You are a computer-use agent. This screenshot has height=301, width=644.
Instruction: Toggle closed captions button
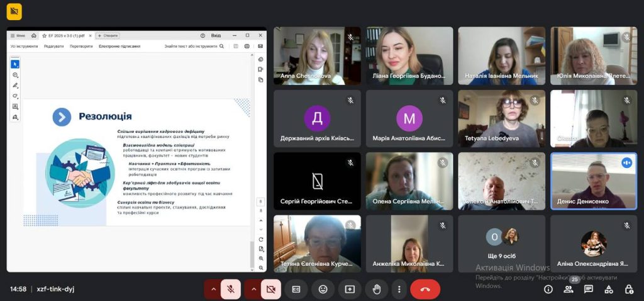pyautogui.click(x=296, y=289)
